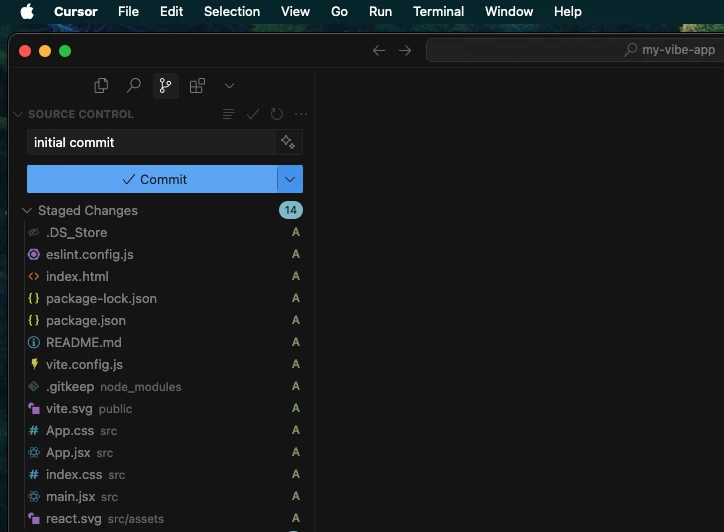Click the hash icon beside App.css

34,431
